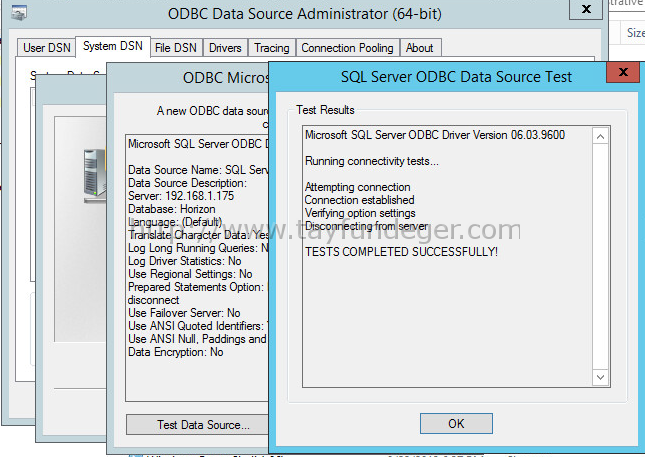Open the File DSN tab
Screen dimensions: 645x457
pyautogui.click(x=176, y=48)
